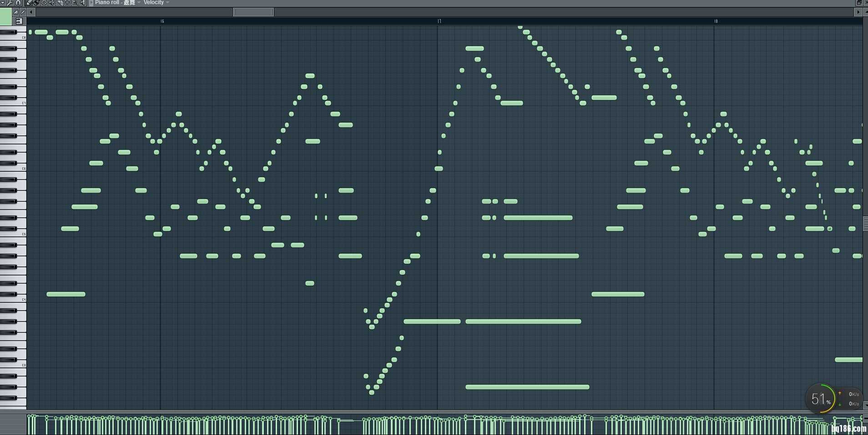868x435 pixels.
Task: Open the Piano roll channel name dropdown
Action: pos(117,2)
